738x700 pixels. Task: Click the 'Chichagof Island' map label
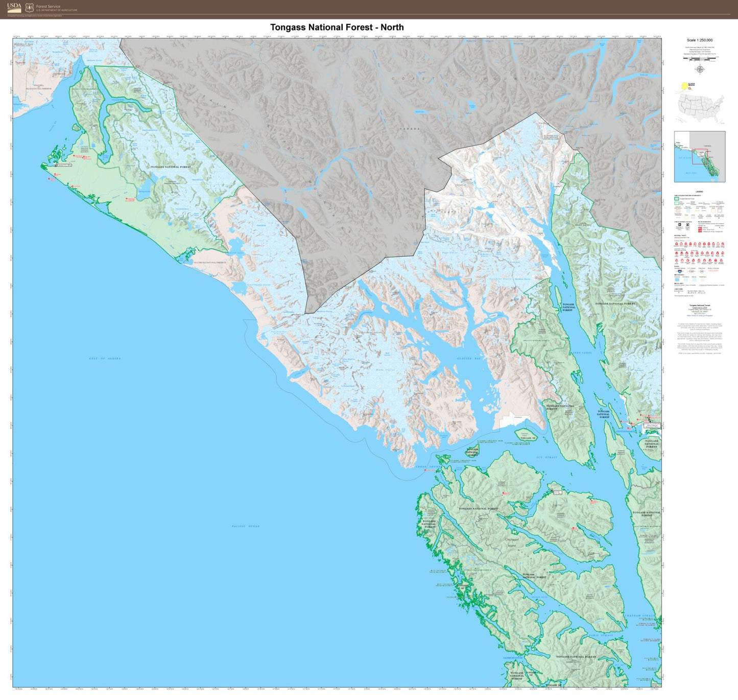[x=512, y=542]
